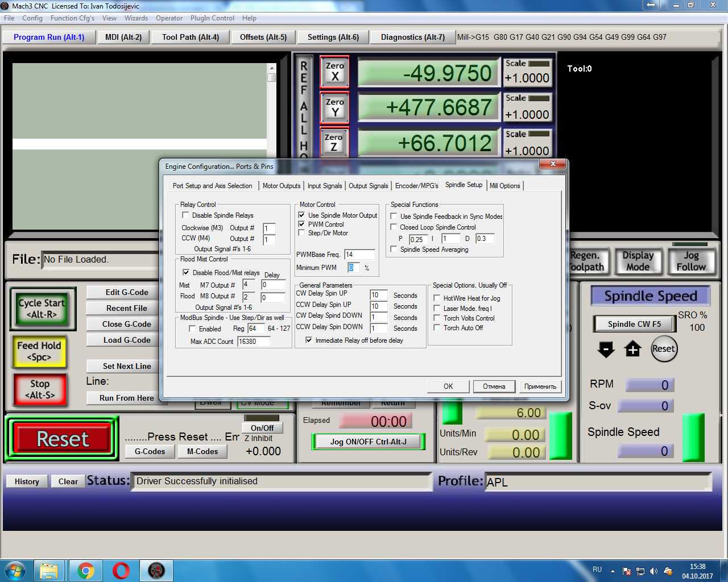Open the Input Signals tab

coord(325,186)
